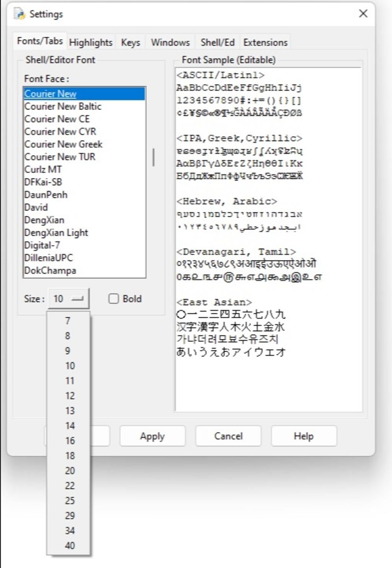
Task: Select the DilleniaUPC font
Action: click(84, 258)
